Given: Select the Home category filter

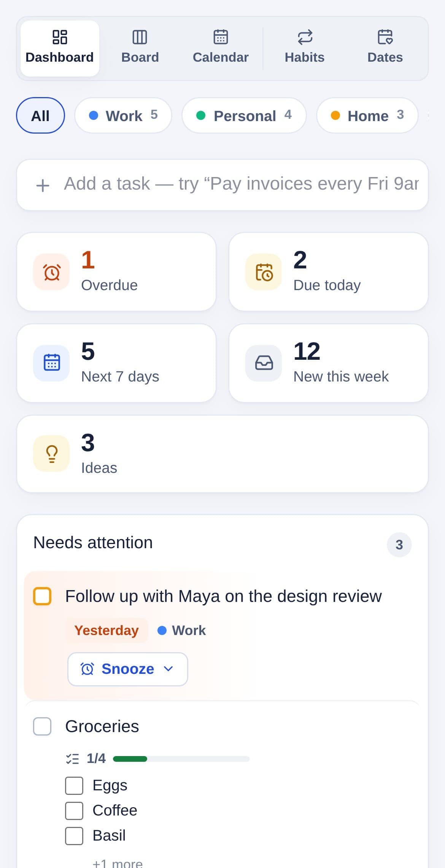Looking at the screenshot, I should click(x=367, y=115).
